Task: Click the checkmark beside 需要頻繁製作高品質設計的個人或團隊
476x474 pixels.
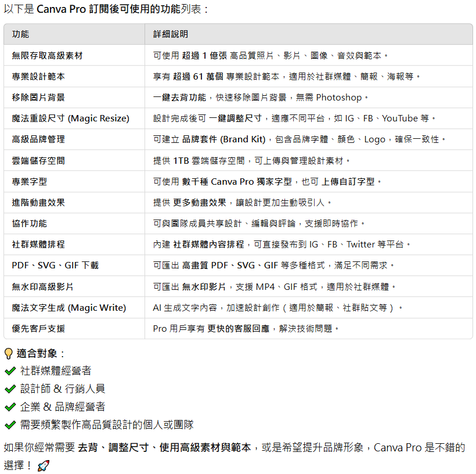Action: 10,425
